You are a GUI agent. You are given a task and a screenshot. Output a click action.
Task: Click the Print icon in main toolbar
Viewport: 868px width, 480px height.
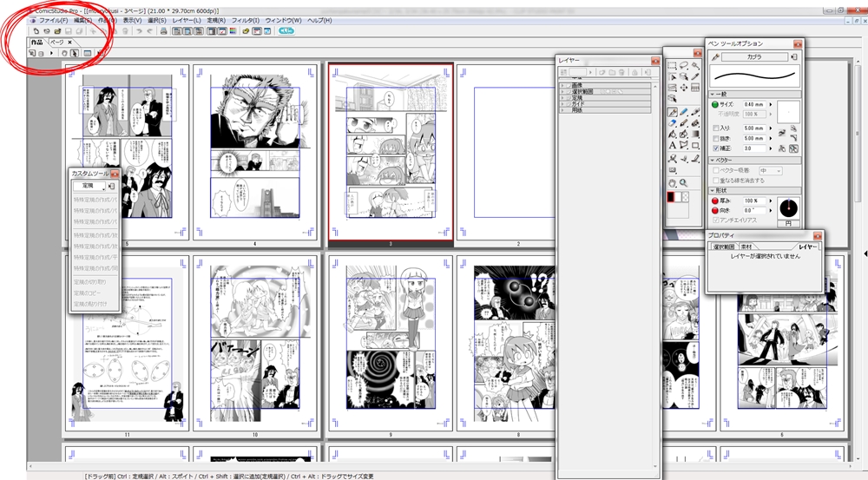point(163,31)
